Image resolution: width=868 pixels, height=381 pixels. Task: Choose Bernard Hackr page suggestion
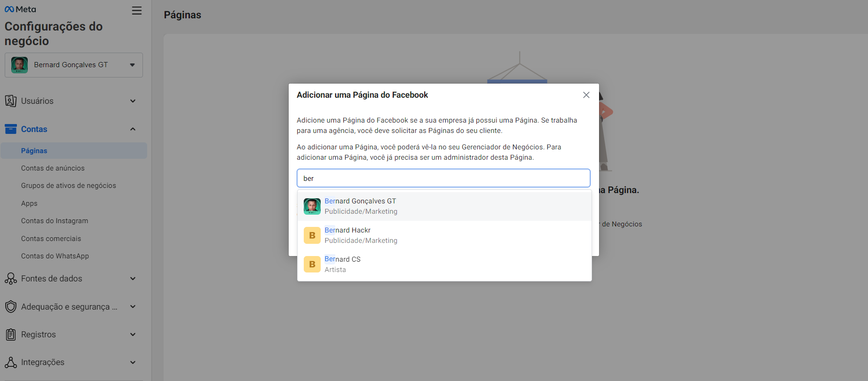click(444, 235)
